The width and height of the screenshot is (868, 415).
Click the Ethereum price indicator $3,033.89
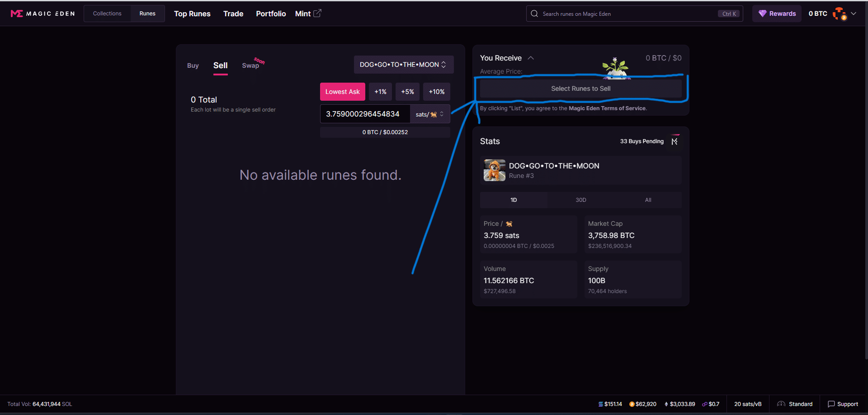679,404
